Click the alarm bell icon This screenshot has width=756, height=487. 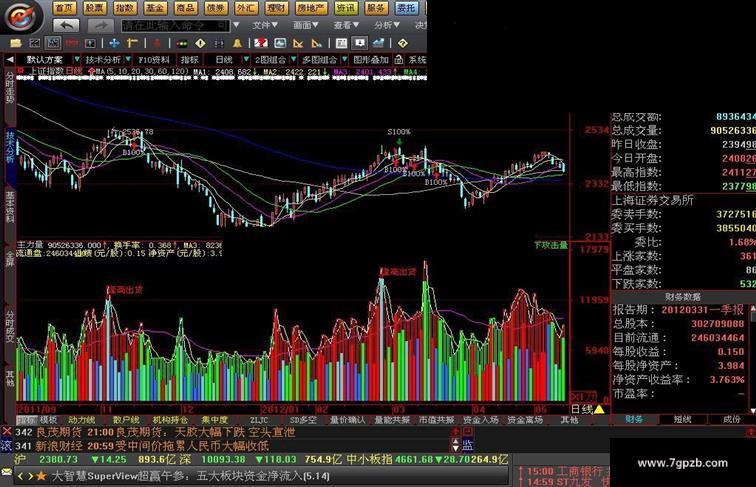pos(237,43)
